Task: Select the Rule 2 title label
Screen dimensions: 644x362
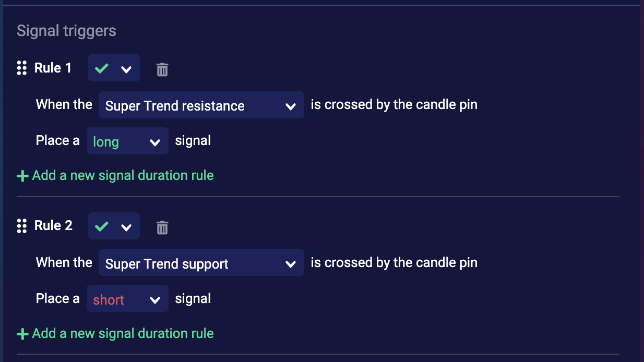Action: (53, 225)
